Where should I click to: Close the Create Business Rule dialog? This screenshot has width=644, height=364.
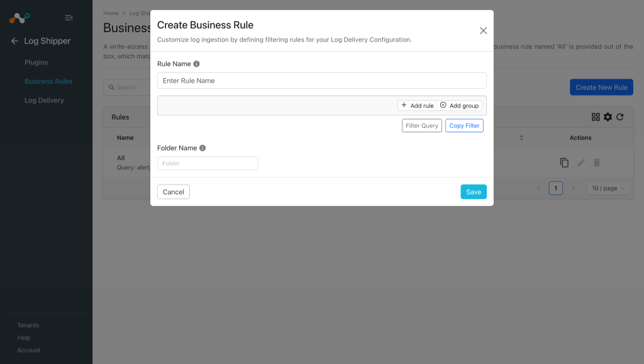pos(484,31)
